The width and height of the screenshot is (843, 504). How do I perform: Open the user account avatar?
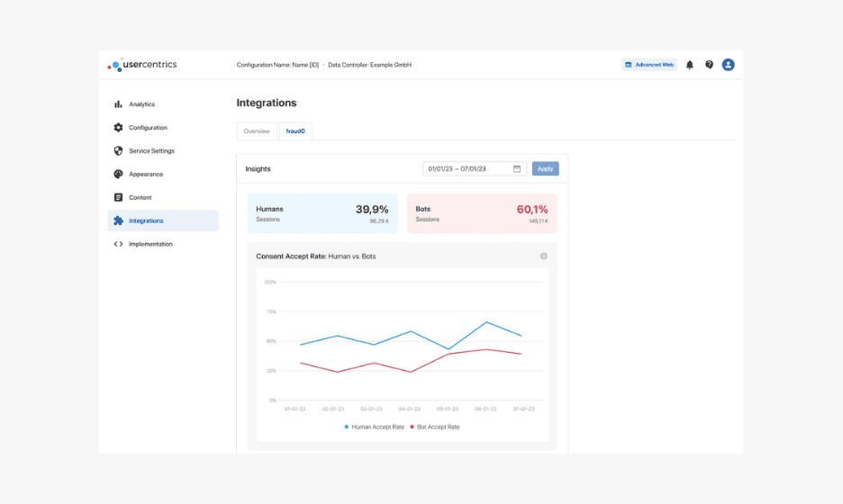point(728,65)
